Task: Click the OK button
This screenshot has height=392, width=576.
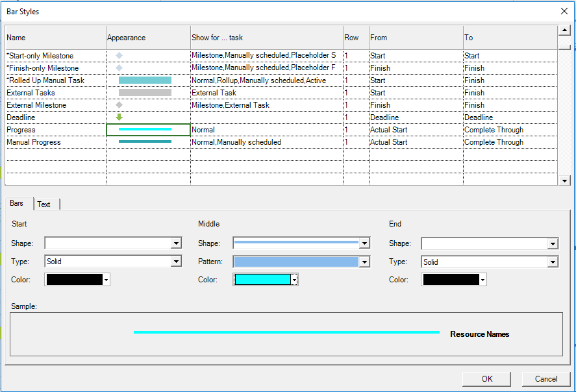Action: click(x=487, y=379)
